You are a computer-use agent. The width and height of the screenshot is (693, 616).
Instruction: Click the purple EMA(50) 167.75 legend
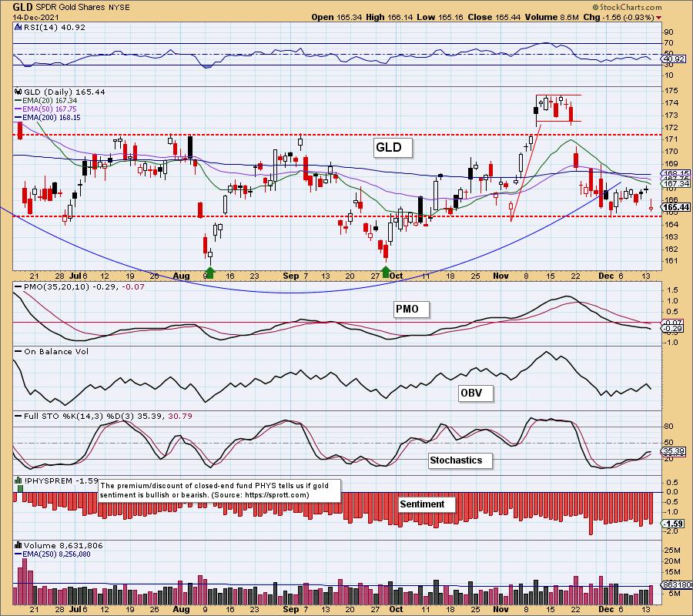(x=46, y=109)
